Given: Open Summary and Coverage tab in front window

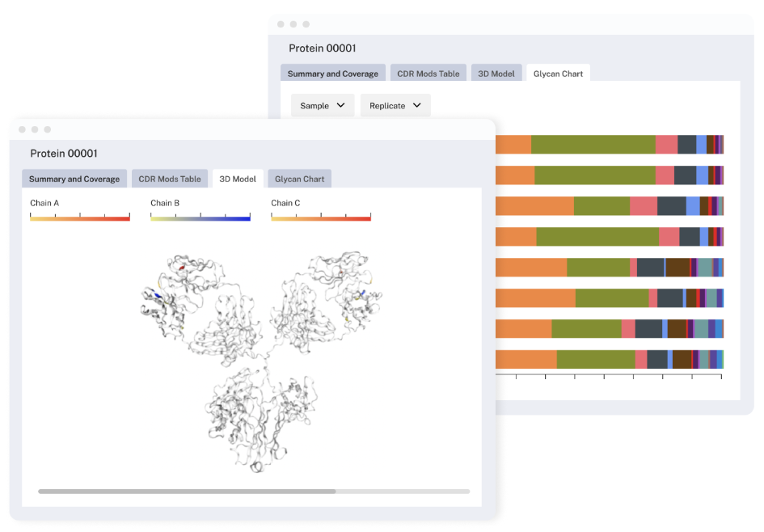Looking at the screenshot, I should pyautogui.click(x=74, y=179).
